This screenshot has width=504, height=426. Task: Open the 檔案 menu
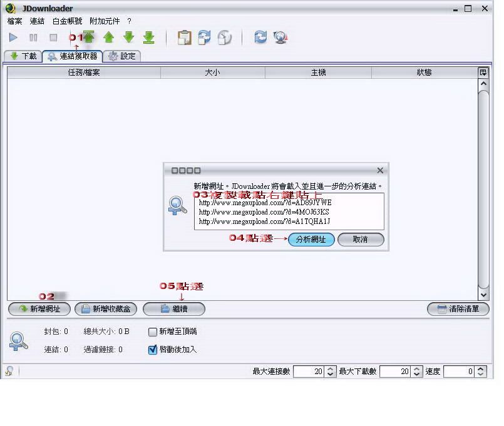15,21
